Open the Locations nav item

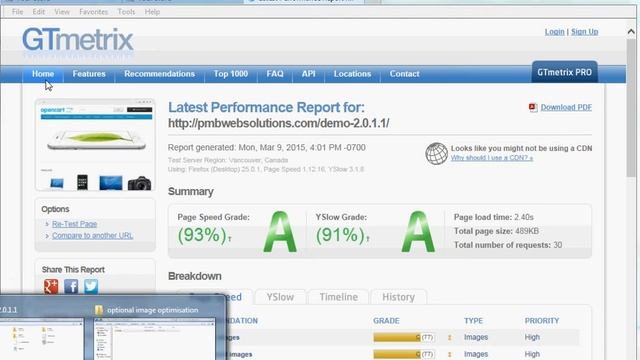click(x=352, y=74)
